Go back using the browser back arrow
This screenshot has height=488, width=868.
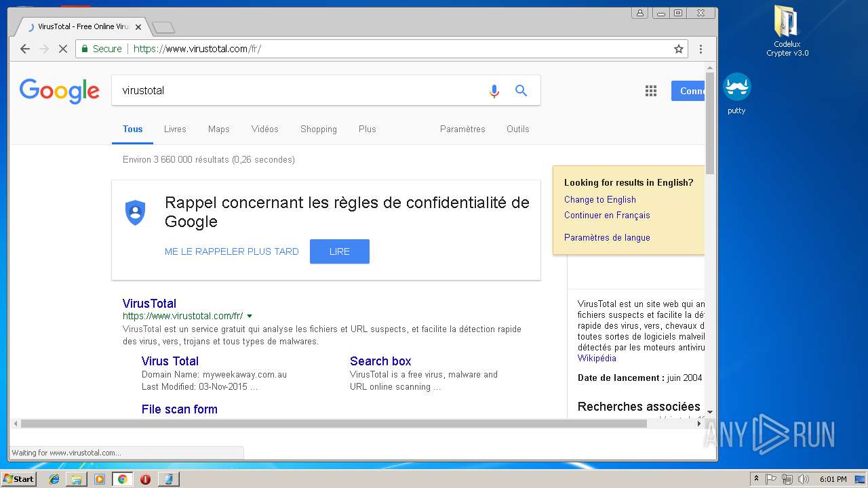[x=25, y=49]
